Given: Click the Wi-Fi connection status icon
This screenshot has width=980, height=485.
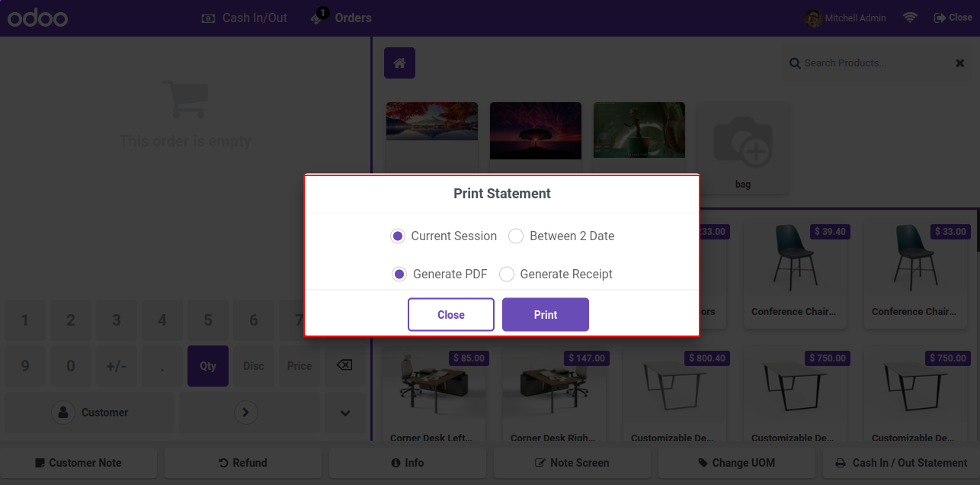Looking at the screenshot, I should pyautogui.click(x=910, y=18).
